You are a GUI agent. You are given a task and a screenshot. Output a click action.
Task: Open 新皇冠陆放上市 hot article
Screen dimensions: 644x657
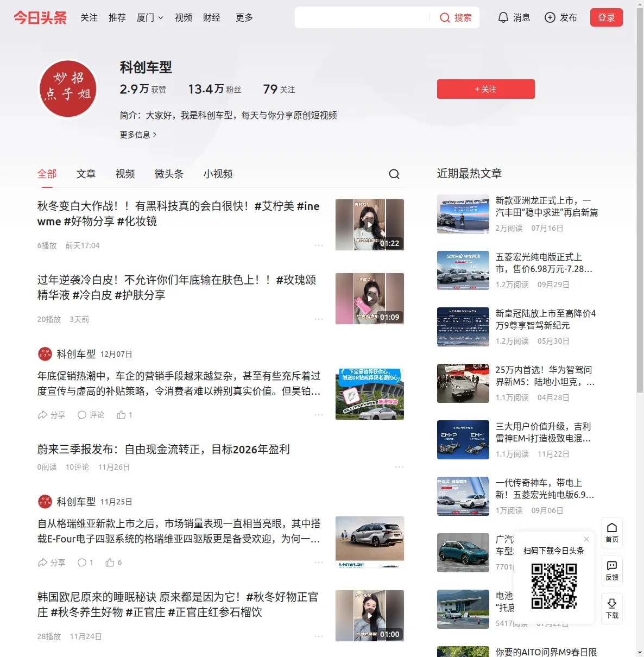[546, 319]
